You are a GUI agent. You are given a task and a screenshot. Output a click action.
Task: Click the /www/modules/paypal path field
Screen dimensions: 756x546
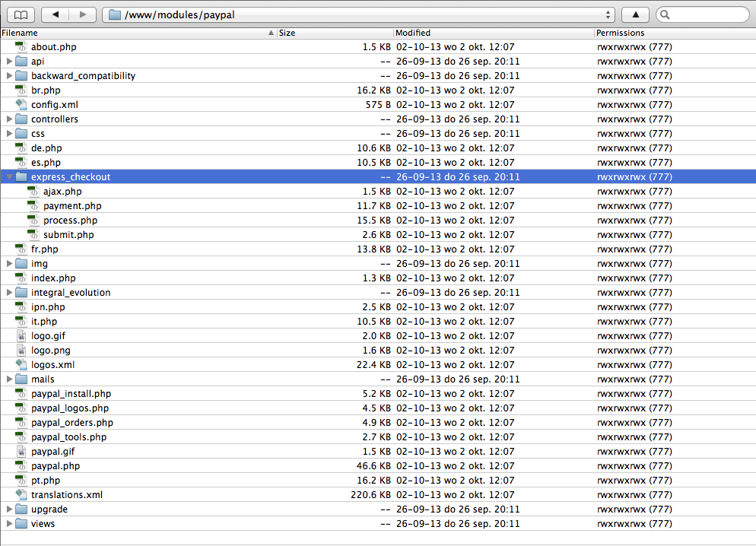tap(358, 15)
